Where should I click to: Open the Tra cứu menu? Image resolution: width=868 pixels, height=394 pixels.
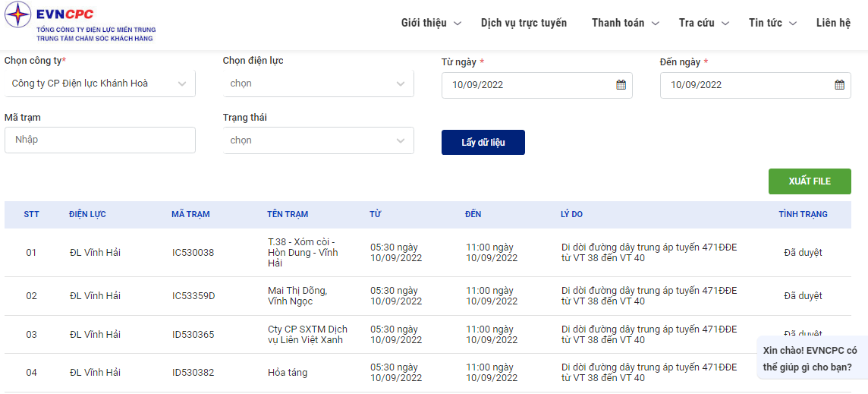point(704,24)
